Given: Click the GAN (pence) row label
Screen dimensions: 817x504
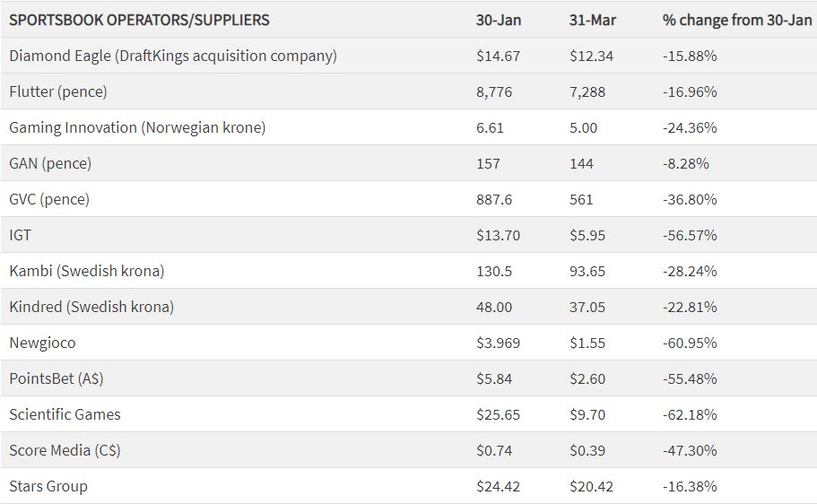Looking at the screenshot, I should [x=50, y=163].
